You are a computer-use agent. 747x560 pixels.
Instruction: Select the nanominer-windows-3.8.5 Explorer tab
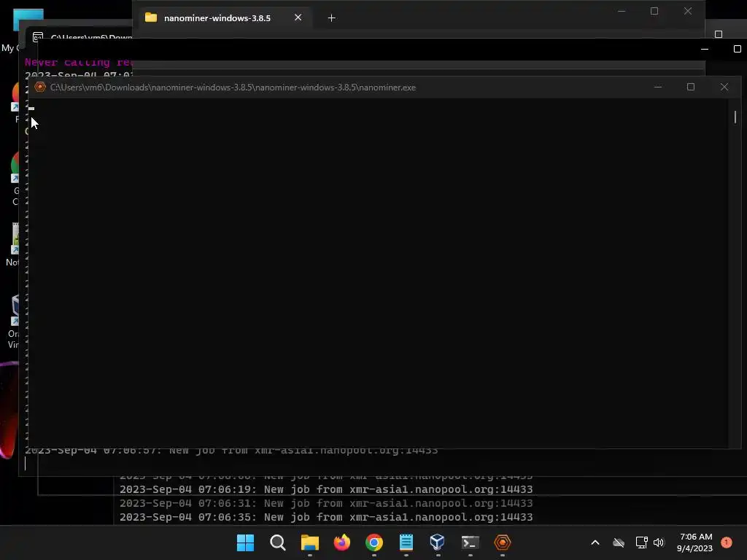click(217, 18)
